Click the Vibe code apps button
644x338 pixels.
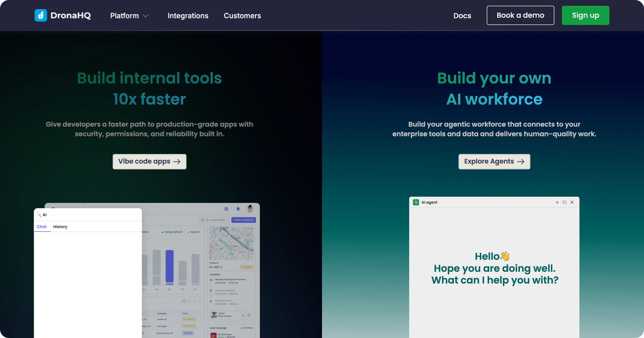click(x=149, y=162)
